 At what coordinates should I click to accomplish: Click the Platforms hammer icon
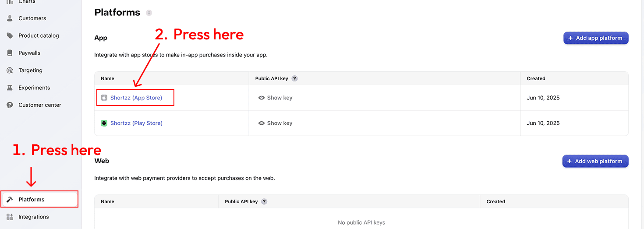click(10, 200)
